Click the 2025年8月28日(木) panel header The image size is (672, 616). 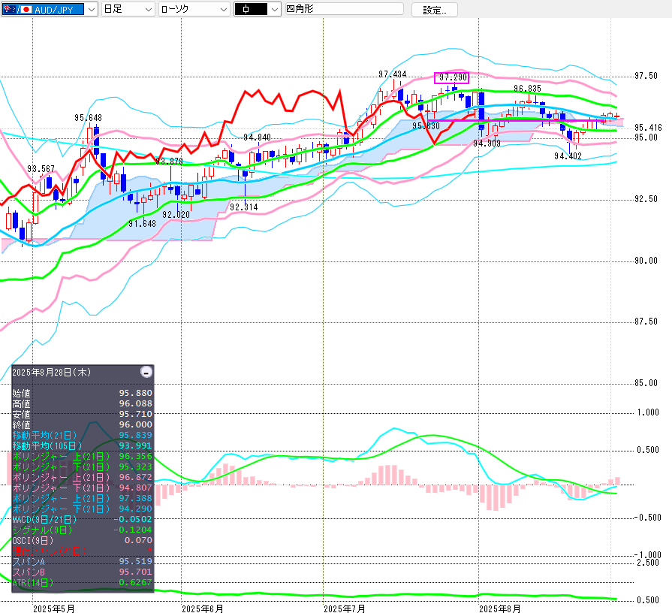pos(51,373)
